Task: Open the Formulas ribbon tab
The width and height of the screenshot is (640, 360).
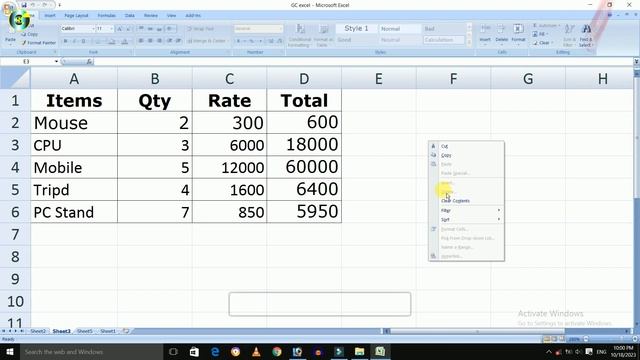Action: pos(107,16)
